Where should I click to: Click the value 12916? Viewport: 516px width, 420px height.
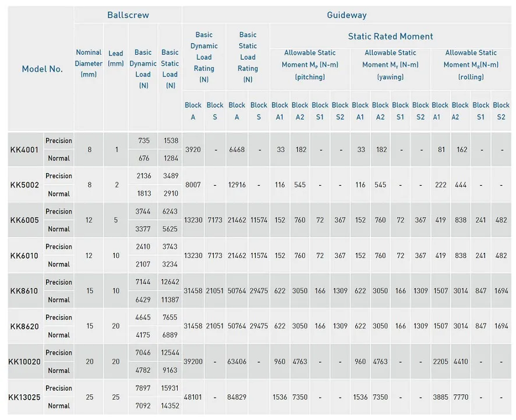click(x=237, y=185)
